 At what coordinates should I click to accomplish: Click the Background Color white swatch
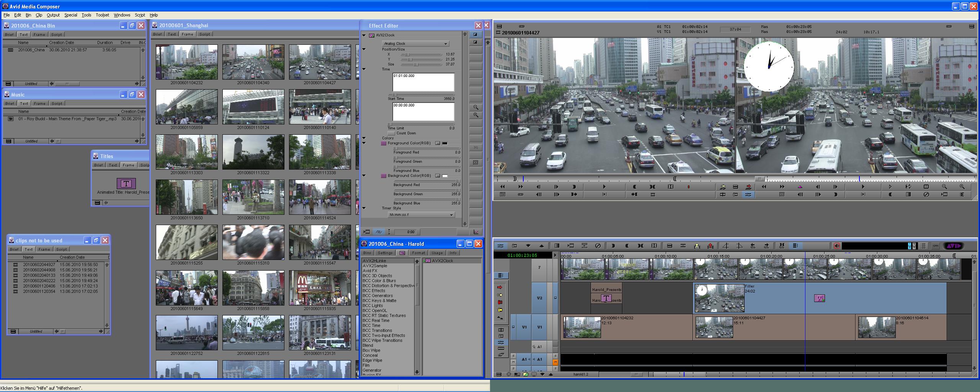445,176
